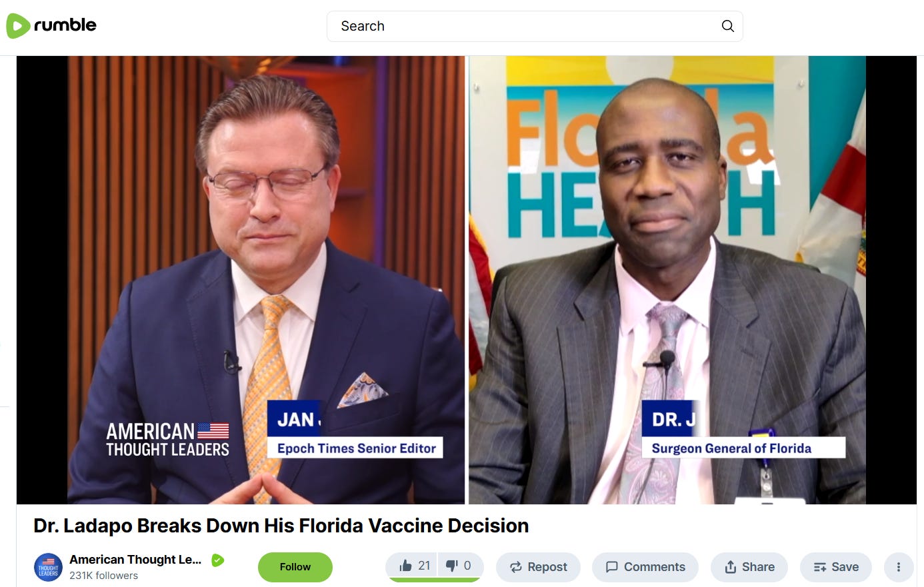Click the verified checkmark badge

click(217, 560)
